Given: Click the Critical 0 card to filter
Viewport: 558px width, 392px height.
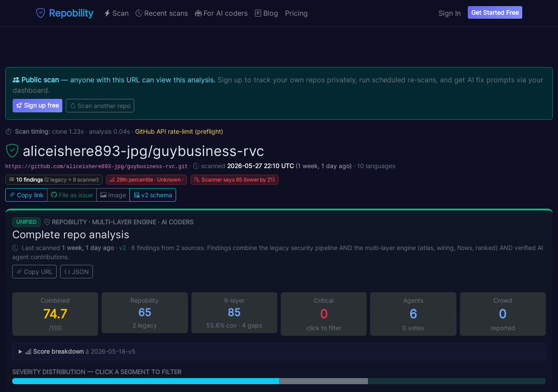Looking at the screenshot, I should (323, 314).
